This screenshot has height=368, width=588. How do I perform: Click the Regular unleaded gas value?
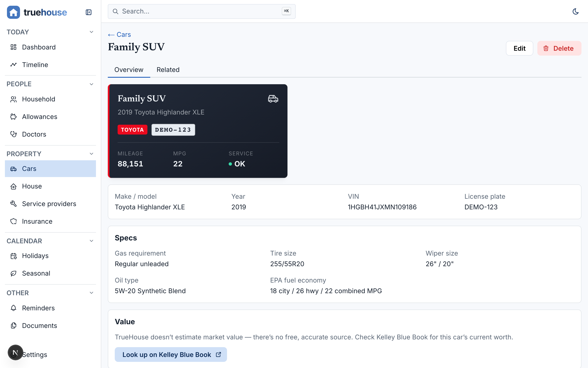tap(141, 264)
